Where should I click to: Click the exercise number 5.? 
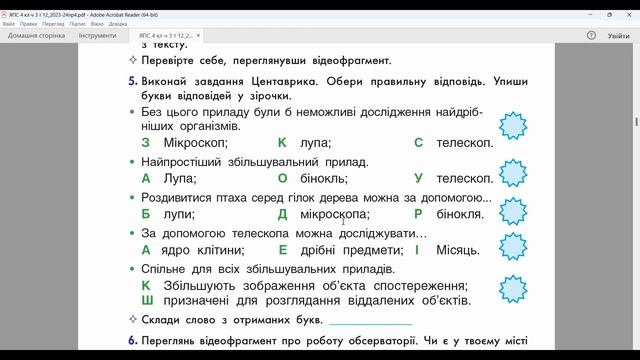pyautogui.click(x=133, y=81)
